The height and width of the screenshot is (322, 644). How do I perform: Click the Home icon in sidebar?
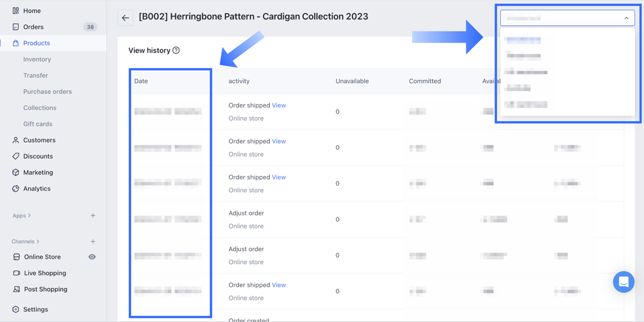[x=16, y=11]
